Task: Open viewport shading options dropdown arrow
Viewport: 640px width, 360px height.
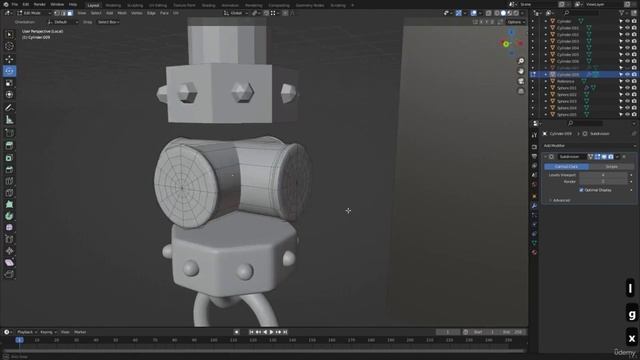Action: coord(522,13)
